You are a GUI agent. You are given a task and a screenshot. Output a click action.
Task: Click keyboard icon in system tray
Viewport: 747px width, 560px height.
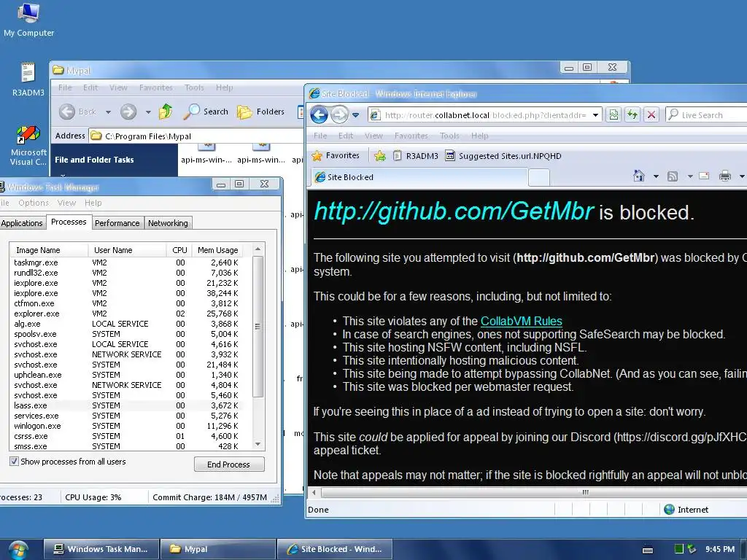click(648, 550)
